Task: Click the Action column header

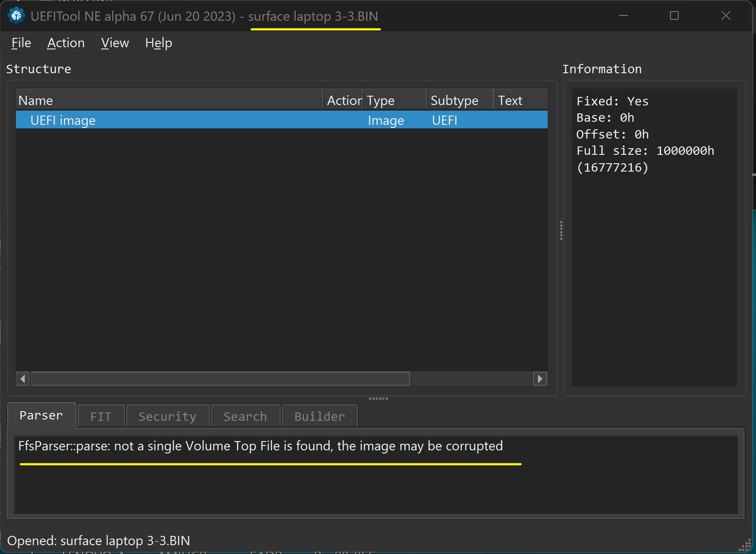Action: click(343, 101)
